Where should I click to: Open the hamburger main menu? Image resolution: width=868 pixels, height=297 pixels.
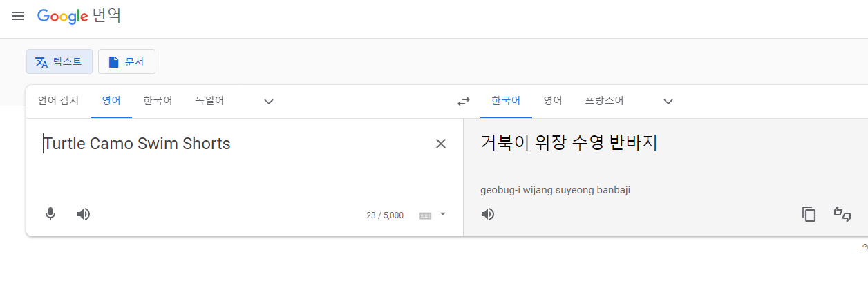click(18, 16)
